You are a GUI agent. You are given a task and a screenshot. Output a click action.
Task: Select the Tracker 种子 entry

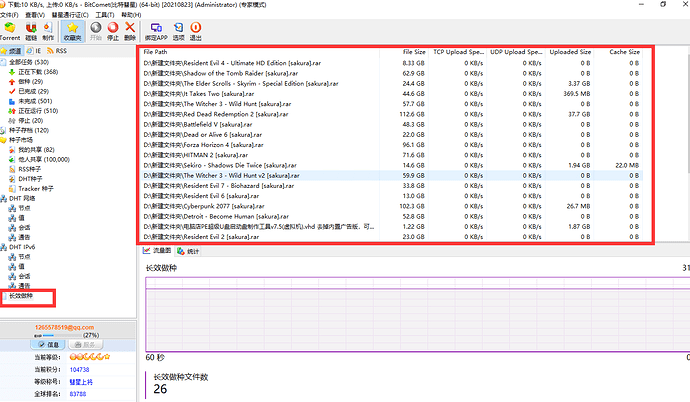[x=31, y=189]
